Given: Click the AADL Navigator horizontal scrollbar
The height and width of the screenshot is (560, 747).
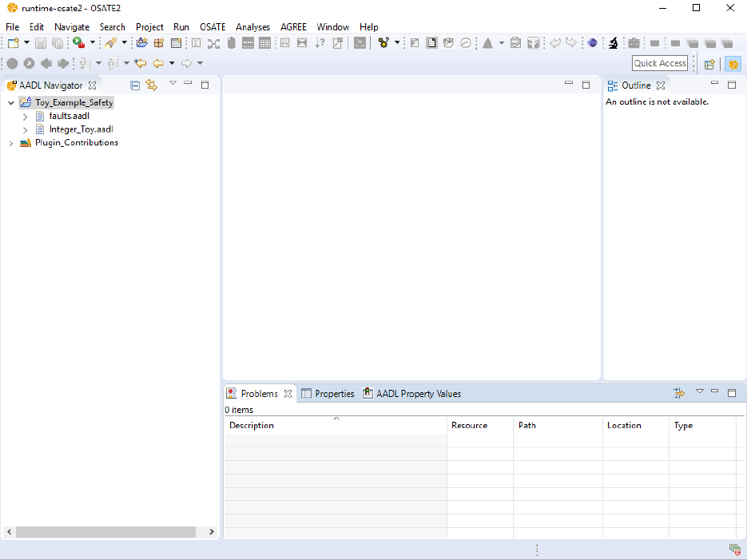Looking at the screenshot, I should [x=105, y=532].
